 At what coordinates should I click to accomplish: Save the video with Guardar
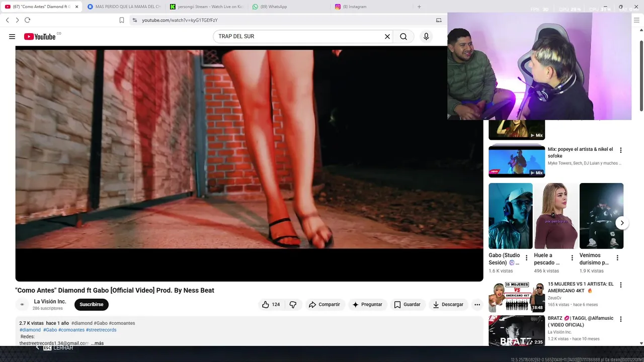407,304
